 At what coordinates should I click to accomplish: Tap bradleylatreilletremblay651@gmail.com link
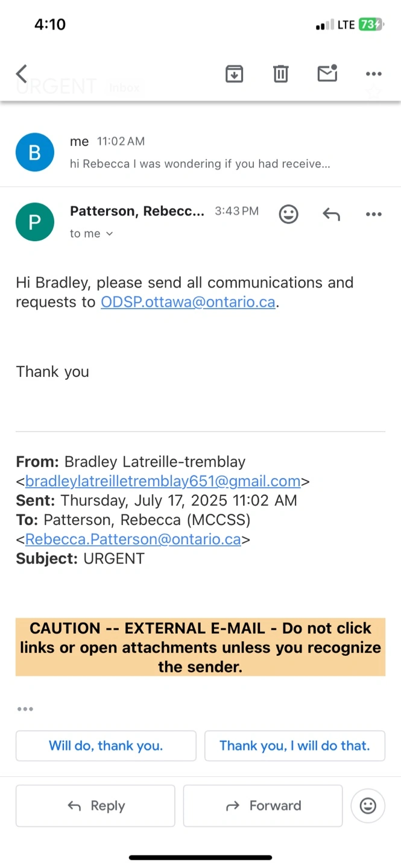(163, 481)
